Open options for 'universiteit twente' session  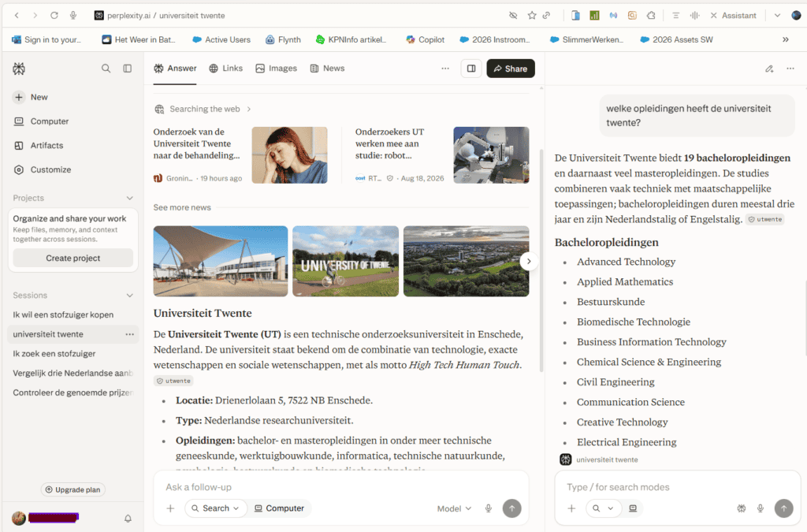pos(130,334)
